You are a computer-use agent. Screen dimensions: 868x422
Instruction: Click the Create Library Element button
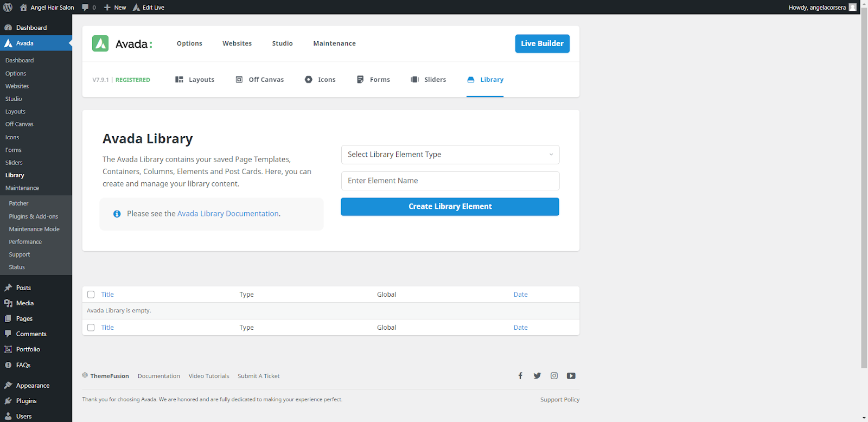pos(450,207)
